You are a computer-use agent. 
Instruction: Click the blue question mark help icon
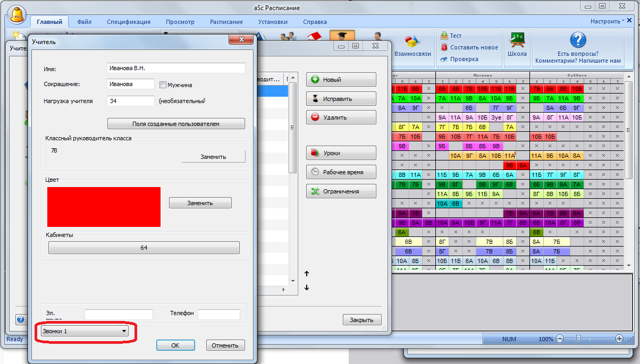pyautogui.click(x=577, y=40)
